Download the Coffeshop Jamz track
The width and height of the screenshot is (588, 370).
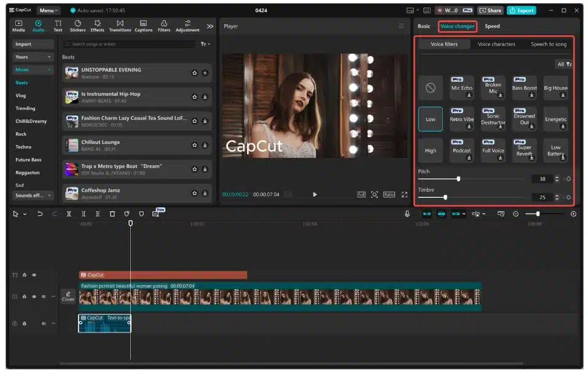(205, 193)
